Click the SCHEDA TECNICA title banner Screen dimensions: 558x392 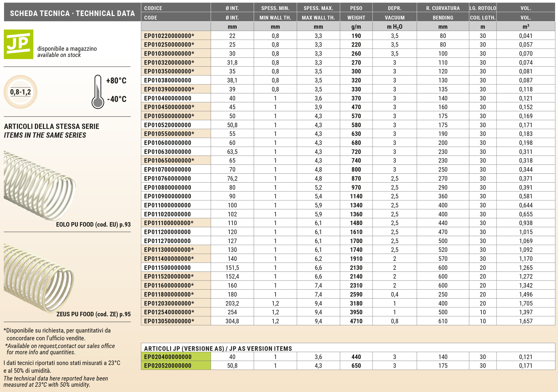(72, 13)
